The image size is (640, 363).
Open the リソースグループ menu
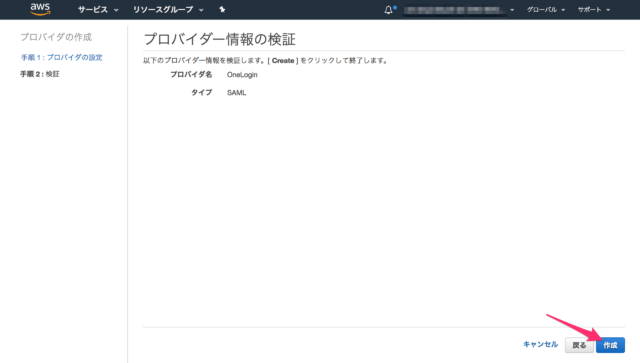pos(168,9)
